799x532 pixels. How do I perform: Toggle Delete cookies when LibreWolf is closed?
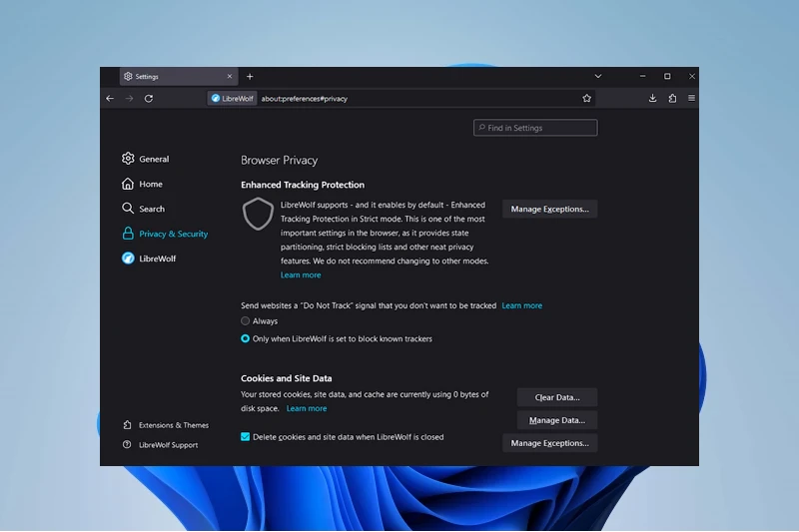pos(245,437)
